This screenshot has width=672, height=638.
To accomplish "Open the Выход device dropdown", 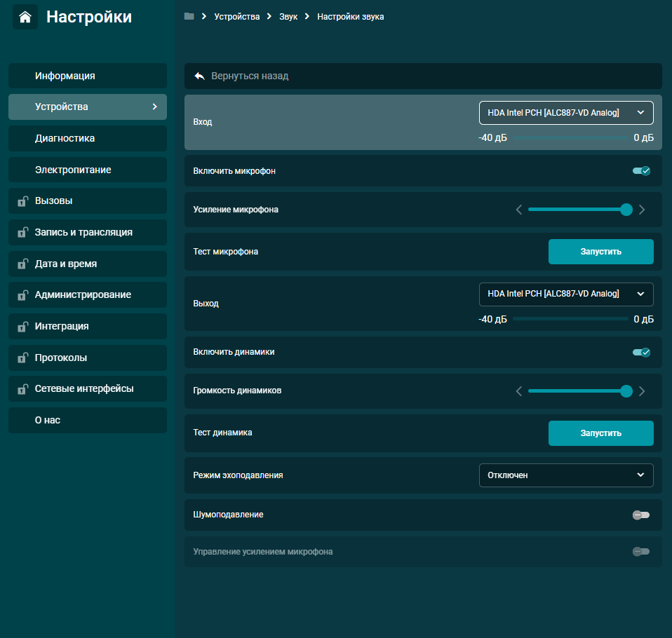I will tap(566, 294).
